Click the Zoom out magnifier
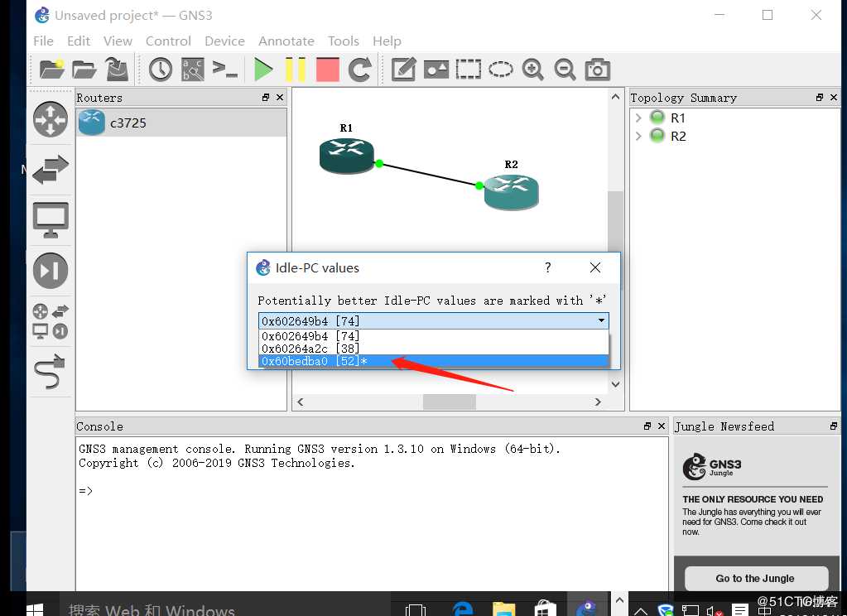This screenshot has height=616, width=847. pos(565,70)
